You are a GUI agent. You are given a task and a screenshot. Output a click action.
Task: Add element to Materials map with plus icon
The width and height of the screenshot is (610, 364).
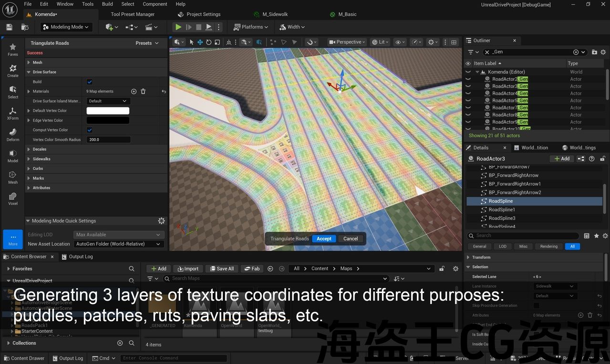coord(134,91)
